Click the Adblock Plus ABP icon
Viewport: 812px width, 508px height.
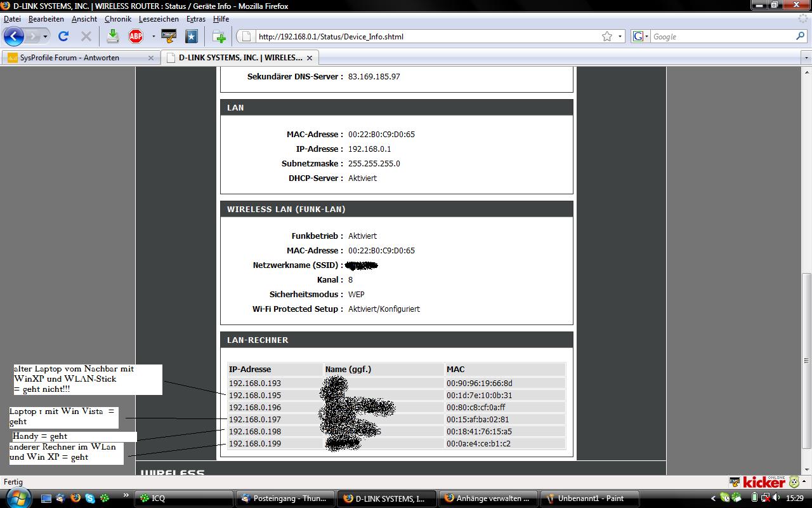[x=136, y=36]
